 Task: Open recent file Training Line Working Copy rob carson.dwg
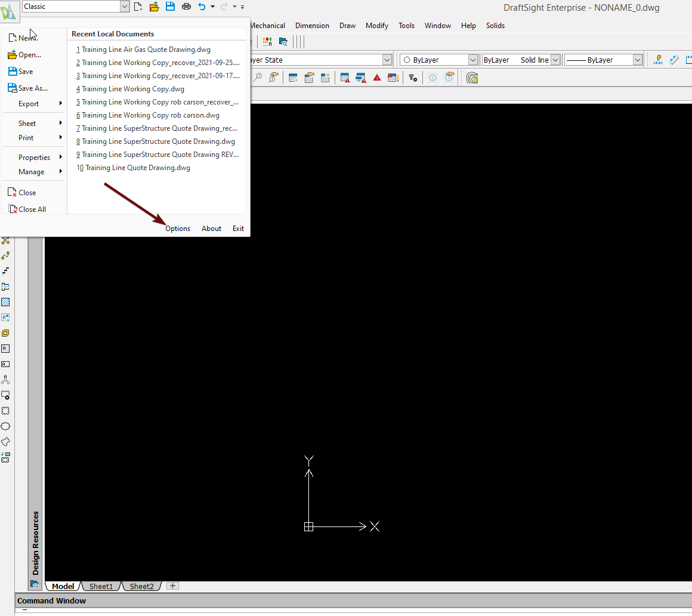pyautogui.click(x=148, y=115)
